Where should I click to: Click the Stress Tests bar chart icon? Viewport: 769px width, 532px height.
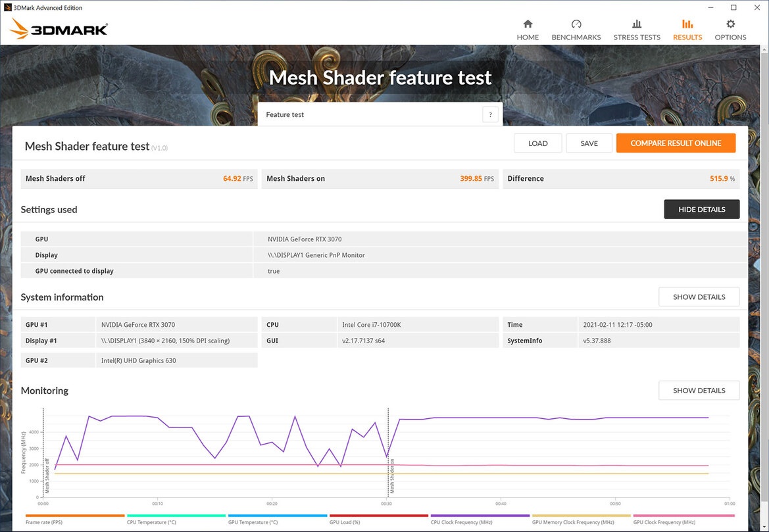click(x=637, y=24)
